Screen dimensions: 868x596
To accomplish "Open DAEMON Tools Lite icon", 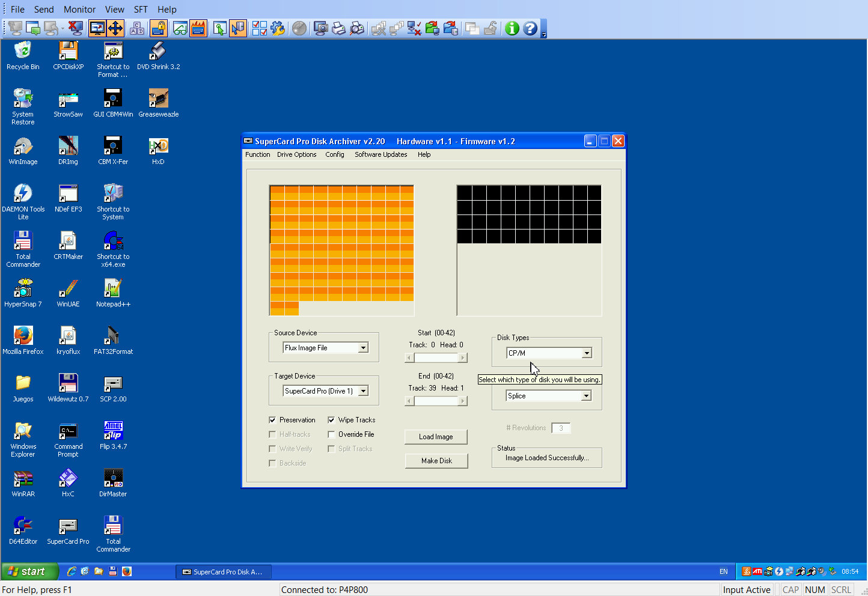I will click(23, 201).
